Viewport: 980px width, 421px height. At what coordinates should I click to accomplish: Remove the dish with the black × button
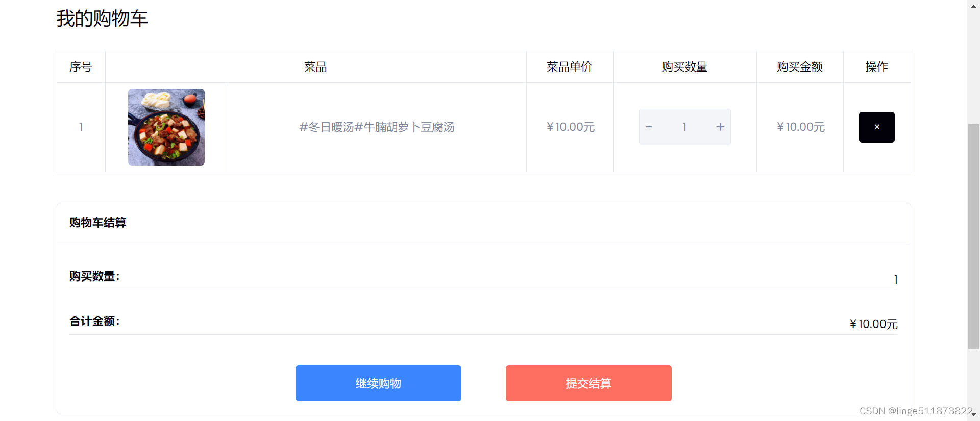876,127
